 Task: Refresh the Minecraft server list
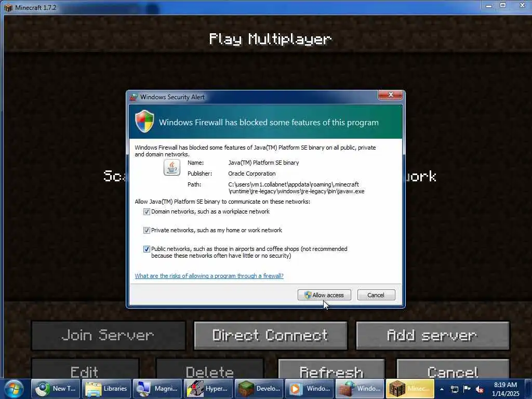[x=331, y=369]
